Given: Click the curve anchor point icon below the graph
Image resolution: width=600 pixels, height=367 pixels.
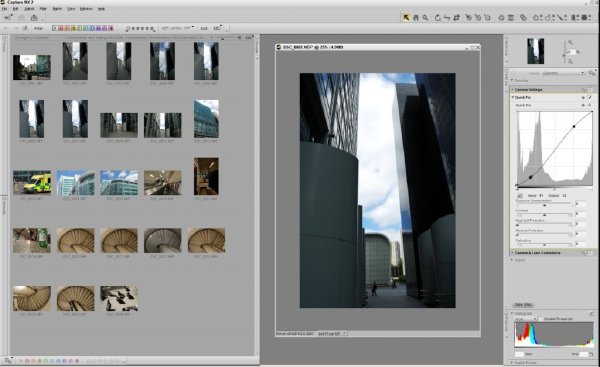Looking at the screenshot, I should (x=520, y=196).
